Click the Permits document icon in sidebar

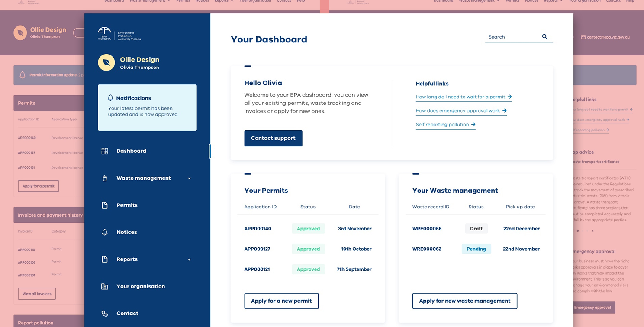105,205
